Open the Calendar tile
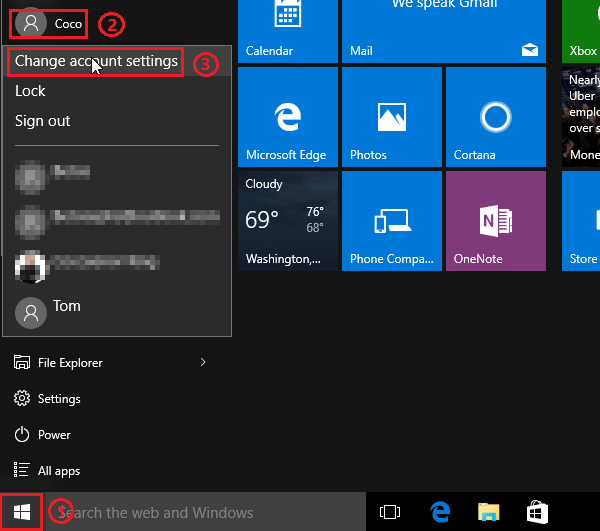The height and width of the screenshot is (531, 600). point(288,31)
